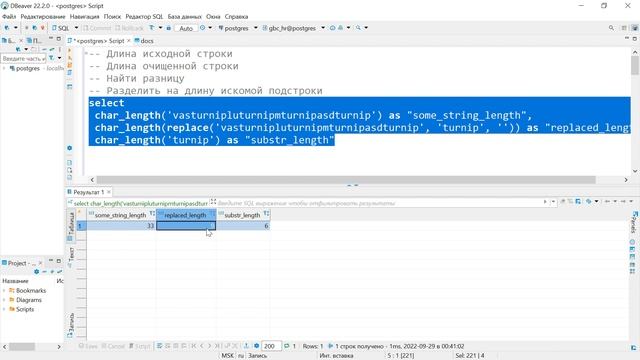Click the magnifier search icon in top-right toolbar
Screen dimensions: 640x360
click(x=611, y=28)
